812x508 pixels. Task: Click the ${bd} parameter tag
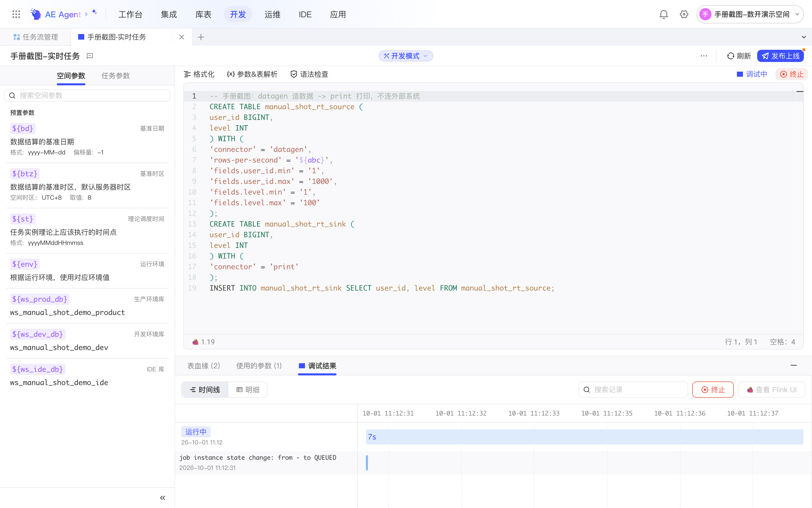[x=23, y=128]
